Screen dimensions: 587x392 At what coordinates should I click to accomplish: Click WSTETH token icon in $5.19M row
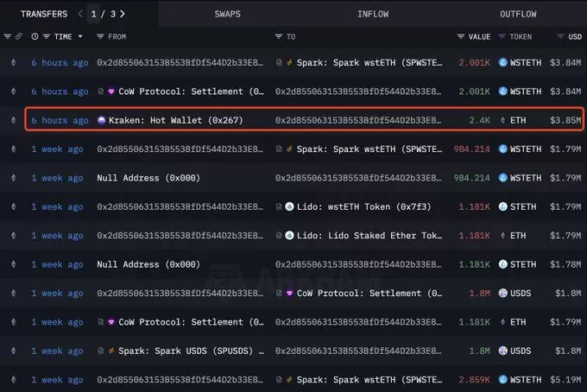502,380
